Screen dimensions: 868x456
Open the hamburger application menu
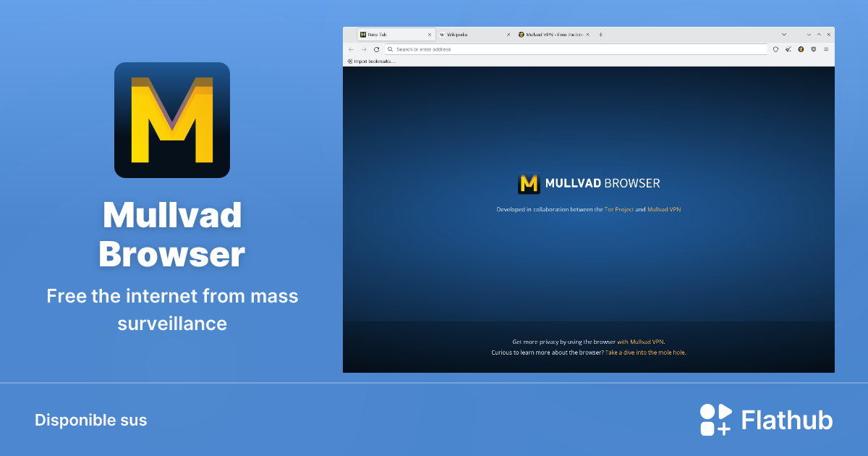pyautogui.click(x=827, y=49)
